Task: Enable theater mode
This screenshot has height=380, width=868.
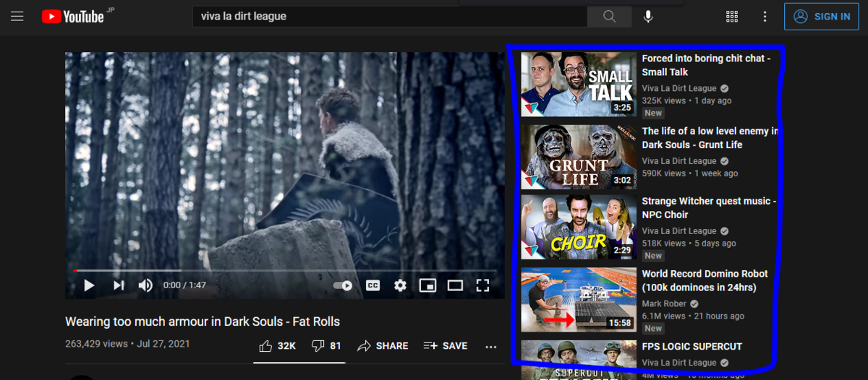Action: click(455, 285)
